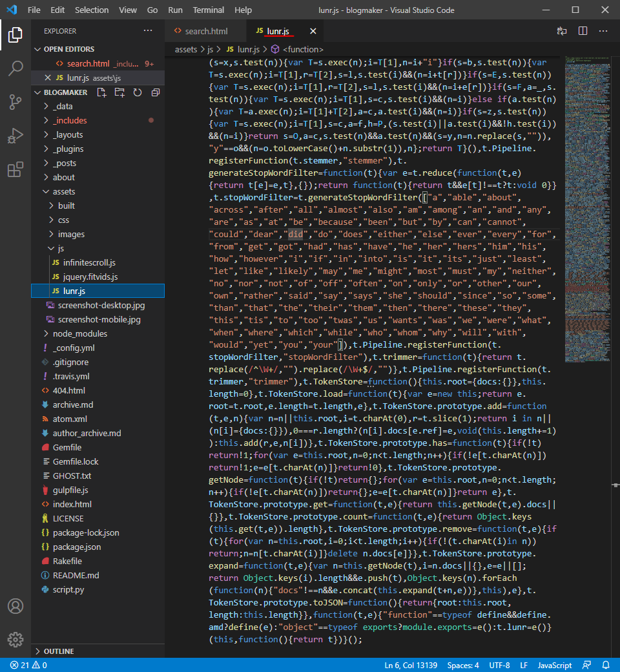Image resolution: width=620 pixels, height=672 pixels.
Task: Select search.html in Open Editors
Action: pyautogui.click(x=98, y=63)
